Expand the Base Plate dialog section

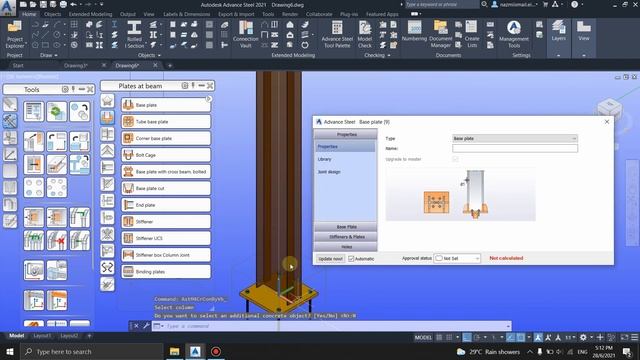[346, 227]
